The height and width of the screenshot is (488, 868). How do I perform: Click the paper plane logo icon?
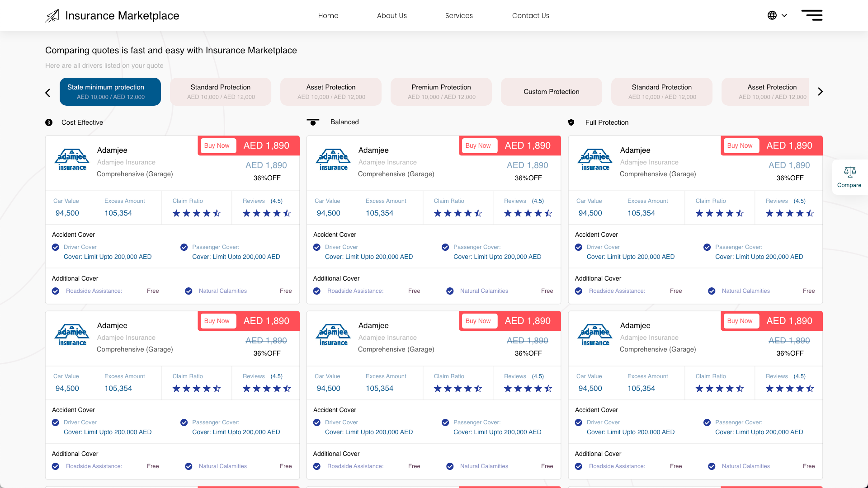click(x=52, y=16)
